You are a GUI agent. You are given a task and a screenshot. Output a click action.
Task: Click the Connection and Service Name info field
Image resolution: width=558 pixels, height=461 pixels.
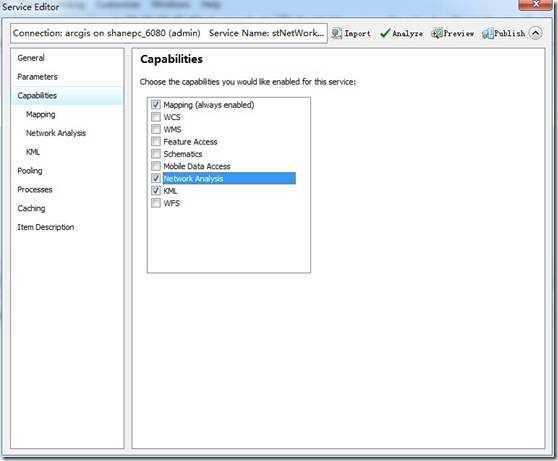pyautogui.click(x=169, y=33)
